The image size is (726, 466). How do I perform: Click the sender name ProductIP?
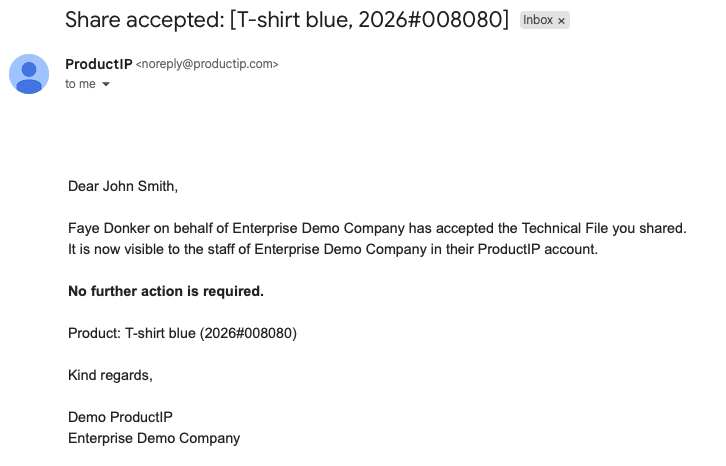tap(99, 64)
